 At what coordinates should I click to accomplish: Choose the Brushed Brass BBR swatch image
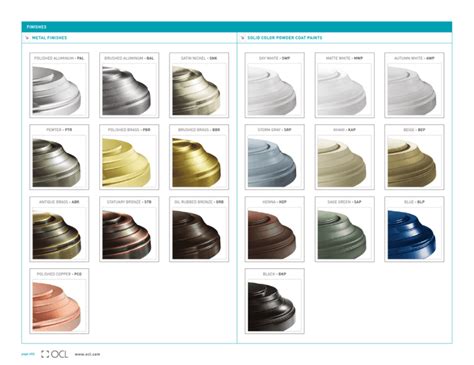click(x=196, y=163)
